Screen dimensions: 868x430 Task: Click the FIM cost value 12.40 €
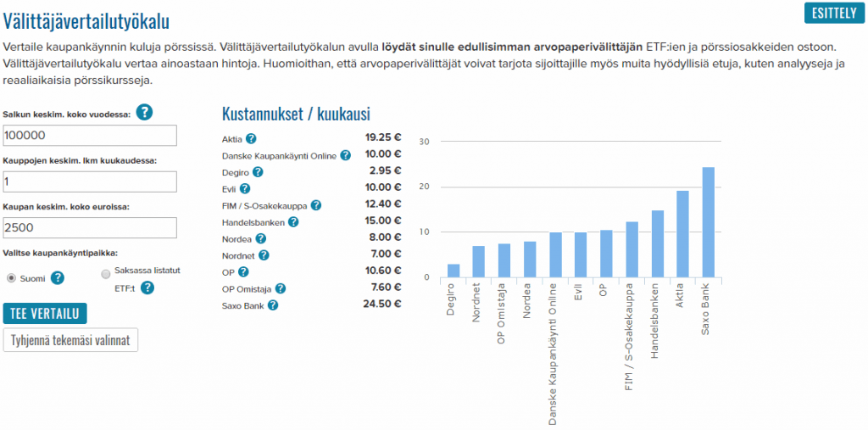(x=383, y=204)
